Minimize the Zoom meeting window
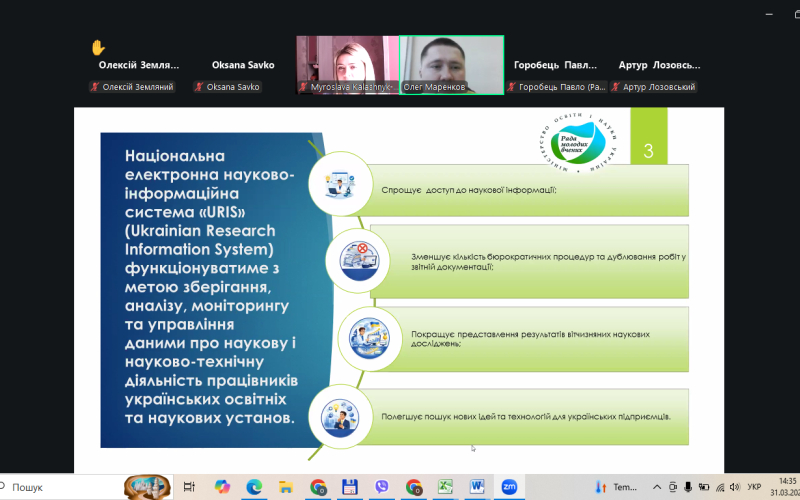Viewport: 800px width, 500px height. [x=769, y=14]
